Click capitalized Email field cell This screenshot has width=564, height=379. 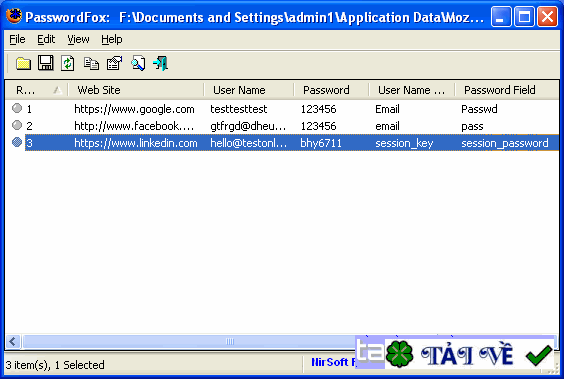(x=387, y=109)
